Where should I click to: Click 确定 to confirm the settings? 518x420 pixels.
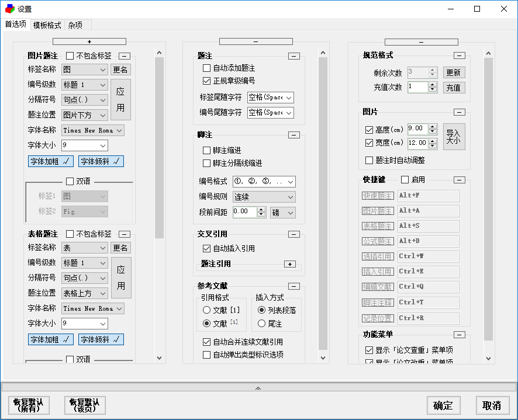(x=443, y=405)
